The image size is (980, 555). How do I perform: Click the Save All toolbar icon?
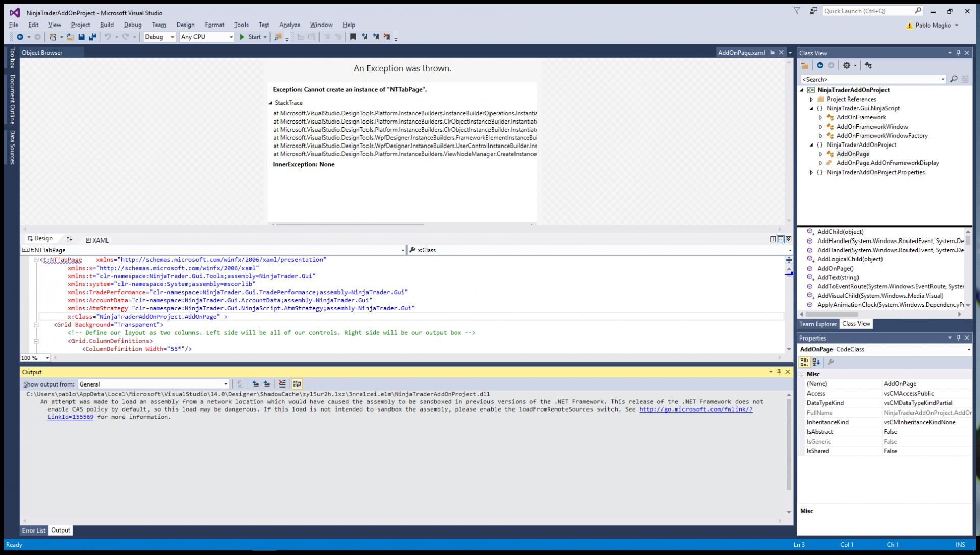click(x=92, y=37)
